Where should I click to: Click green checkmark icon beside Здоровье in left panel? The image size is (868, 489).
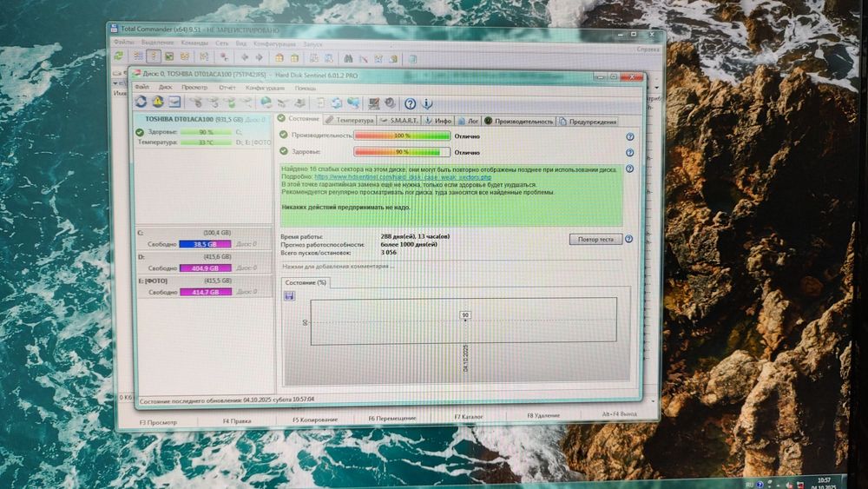coord(140,132)
